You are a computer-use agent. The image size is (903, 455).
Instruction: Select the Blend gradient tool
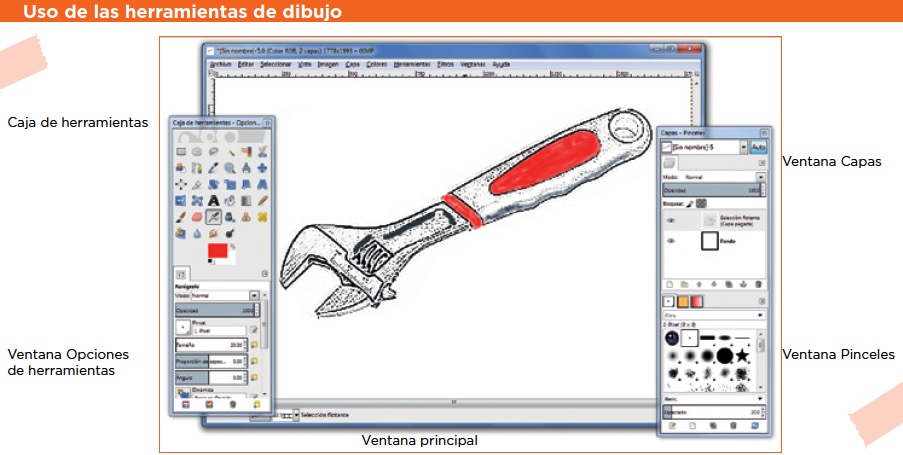[246, 201]
